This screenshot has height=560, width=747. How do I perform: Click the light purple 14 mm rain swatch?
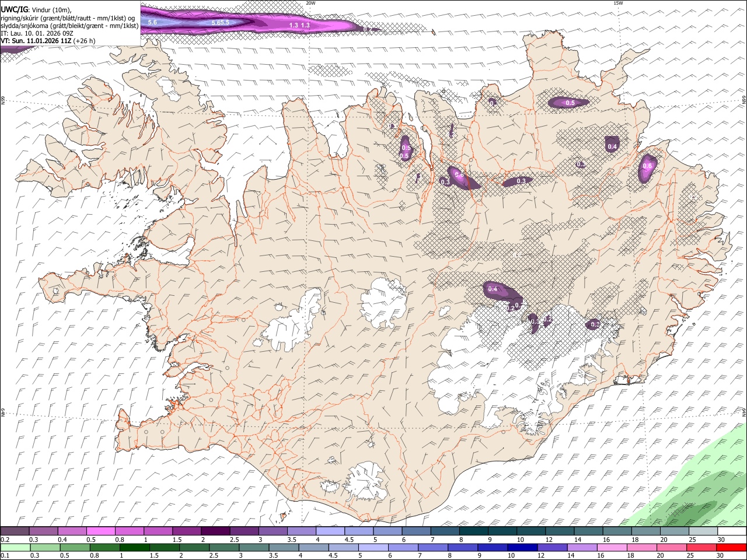[582, 547]
